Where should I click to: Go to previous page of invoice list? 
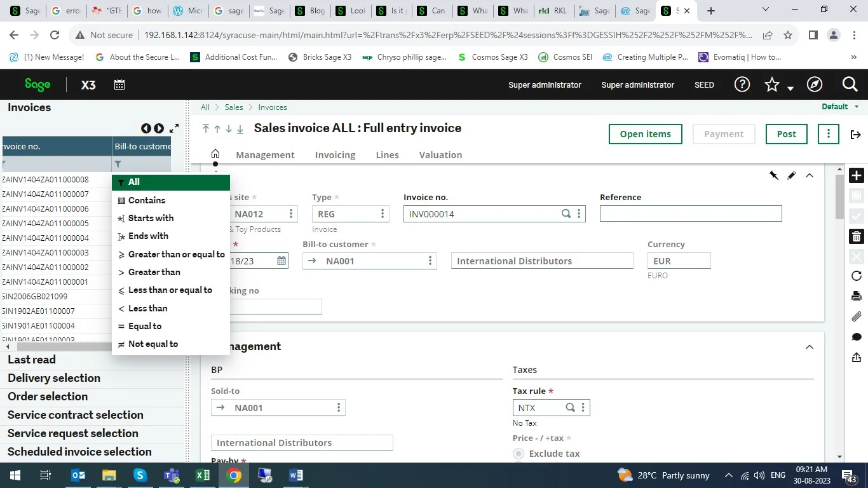coord(146,128)
